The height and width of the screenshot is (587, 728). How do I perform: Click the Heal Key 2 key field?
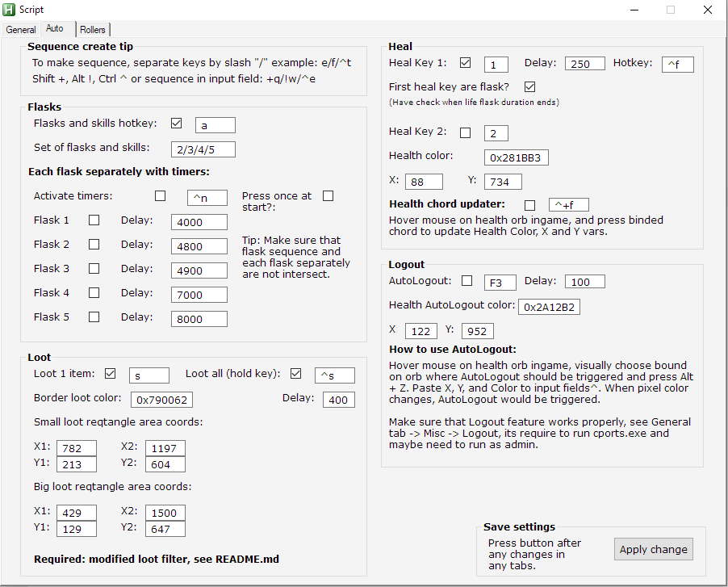(496, 133)
